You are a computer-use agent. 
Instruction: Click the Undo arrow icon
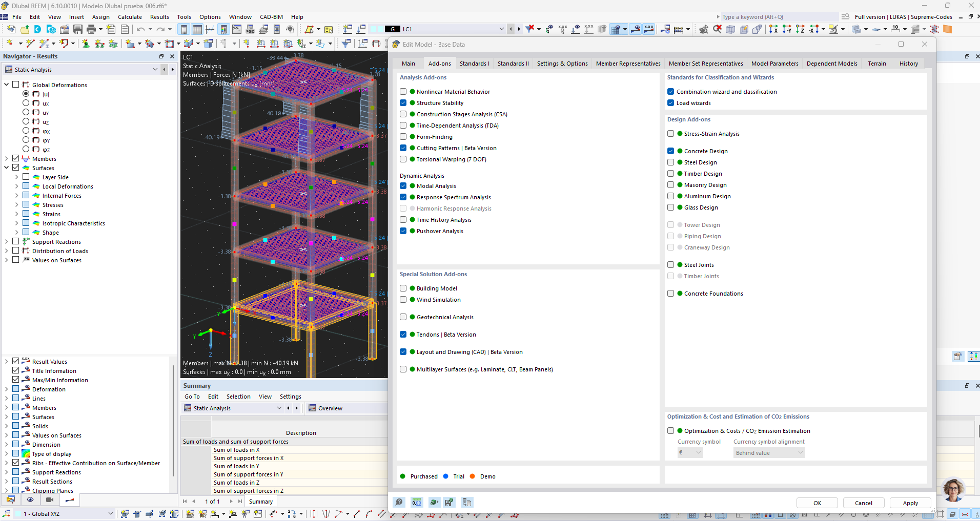[140, 29]
